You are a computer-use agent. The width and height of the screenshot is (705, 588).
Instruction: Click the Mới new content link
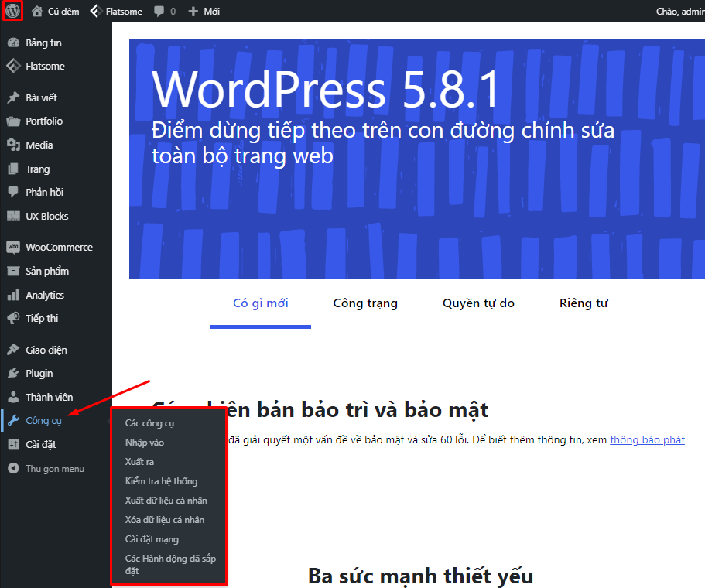pyautogui.click(x=212, y=12)
